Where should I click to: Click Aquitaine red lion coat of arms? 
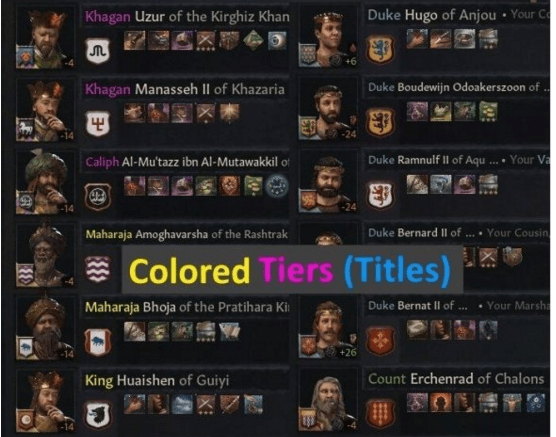click(x=380, y=195)
